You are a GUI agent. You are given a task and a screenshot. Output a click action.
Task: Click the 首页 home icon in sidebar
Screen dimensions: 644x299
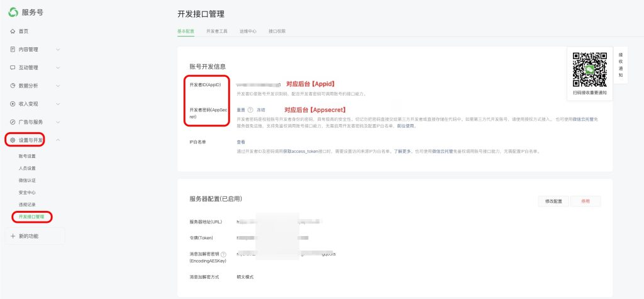point(13,31)
